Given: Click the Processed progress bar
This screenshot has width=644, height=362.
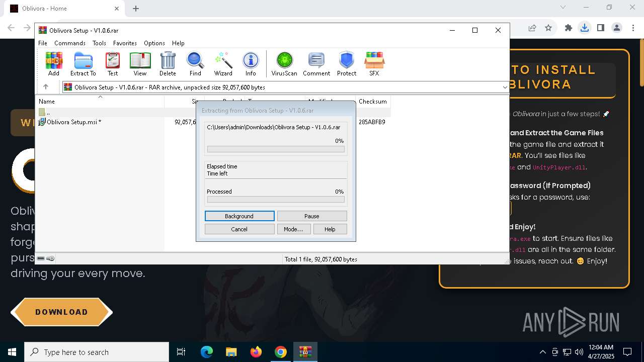Looking at the screenshot, I should tap(276, 200).
